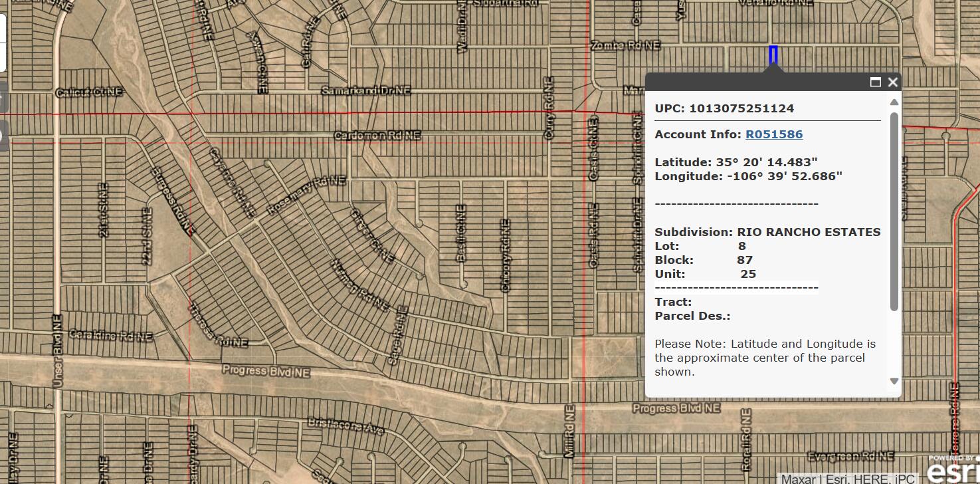Click the Rosemary Rd NE road label
Image resolution: width=980 pixels, height=484 pixels.
pyautogui.click(x=306, y=195)
